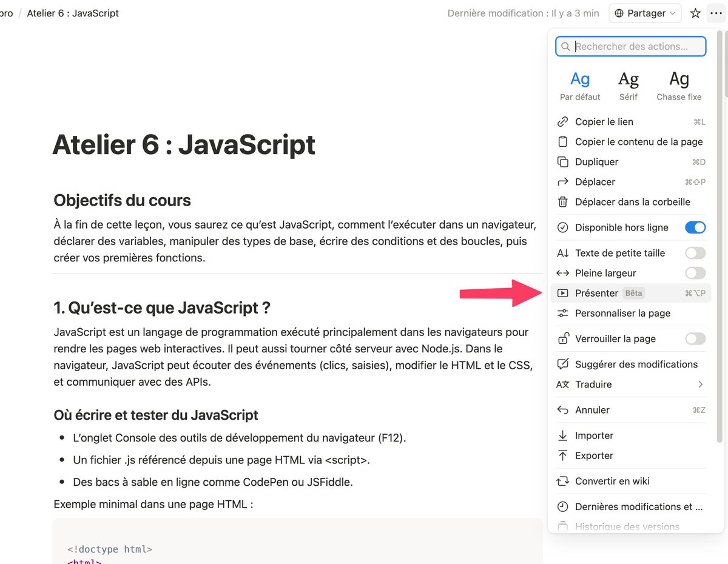Click the Personnaliser la page sliders icon
Image resolution: width=728 pixels, height=564 pixels.
pos(563,314)
